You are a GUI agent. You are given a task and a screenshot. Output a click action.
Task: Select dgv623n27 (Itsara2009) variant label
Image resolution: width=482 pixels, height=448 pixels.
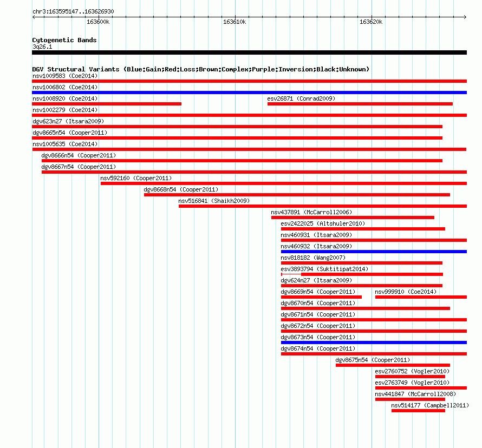tap(68, 121)
